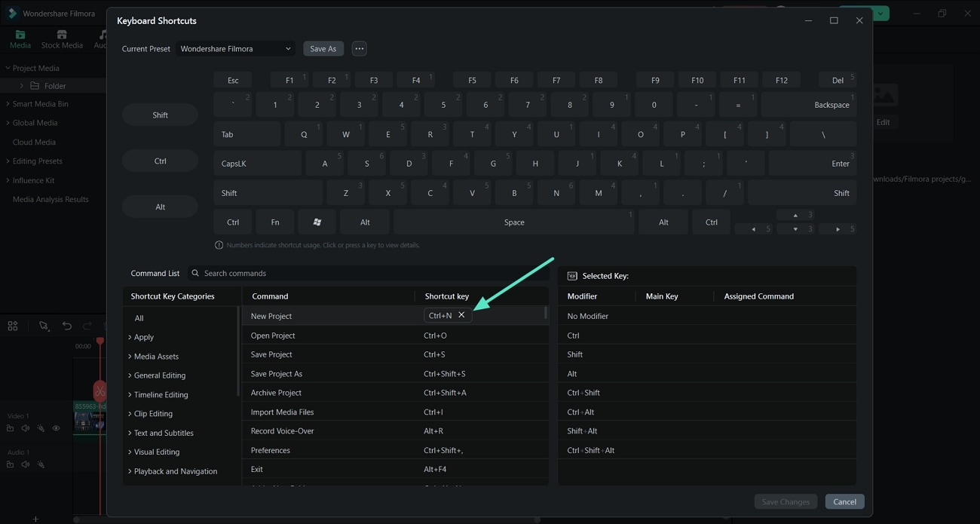Image resolution: width=980 pixels, height=524 pixels.
Task: Choose the timeline selection arrow tool
Action: coord(44,326)
